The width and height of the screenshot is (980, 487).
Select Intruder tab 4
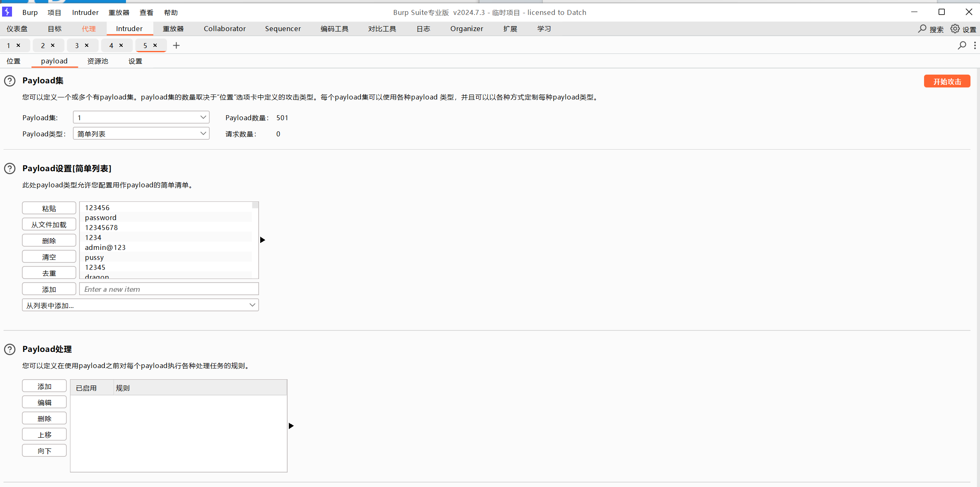pos(111,45)
